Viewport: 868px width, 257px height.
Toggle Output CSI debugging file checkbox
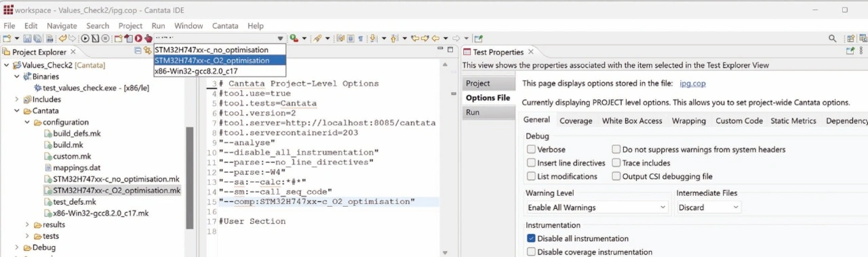pos(616,176)
